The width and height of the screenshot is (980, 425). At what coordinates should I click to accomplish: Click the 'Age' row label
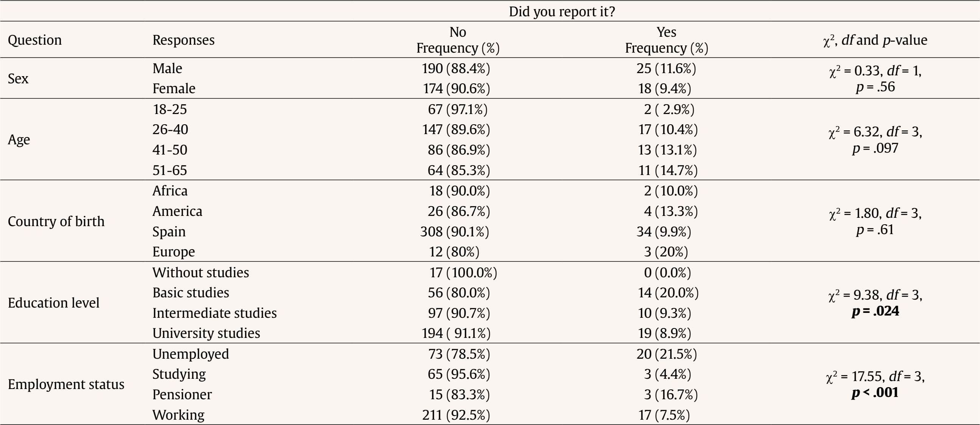pos(19,139)
